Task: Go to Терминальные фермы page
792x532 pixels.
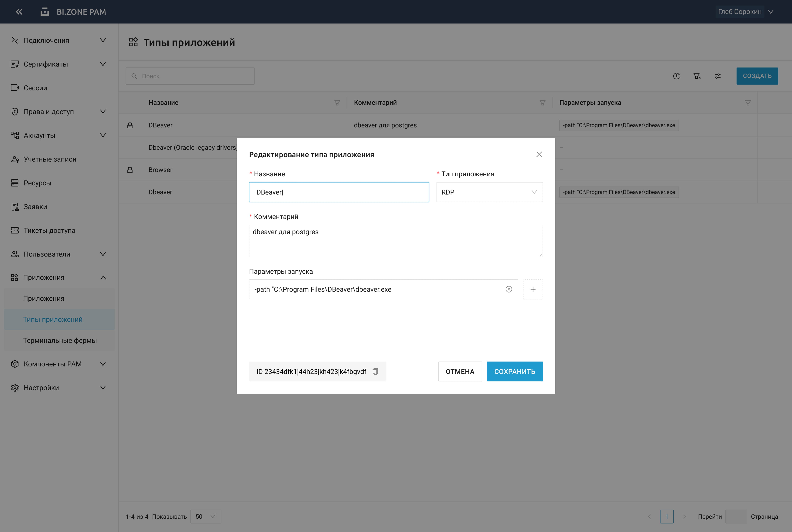Action: (x=60, y=340)
